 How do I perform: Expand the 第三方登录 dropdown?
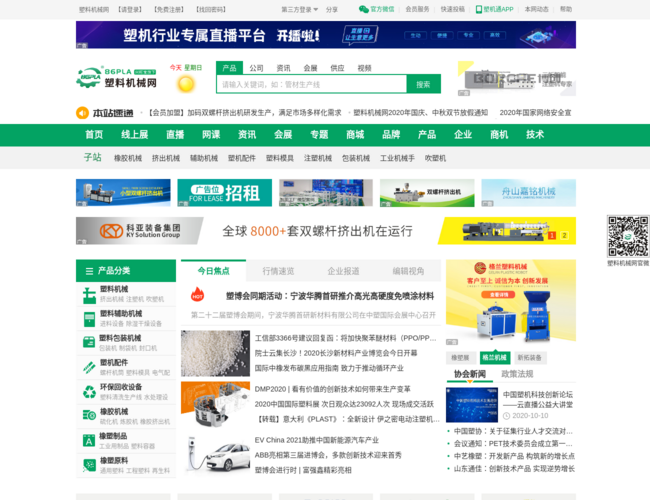(x=300, y=9)
